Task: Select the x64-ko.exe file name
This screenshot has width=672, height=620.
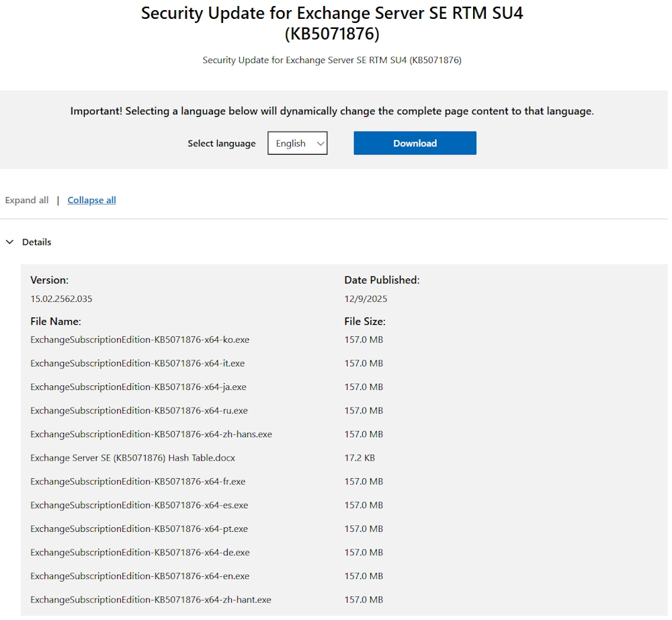Action: tap(140, 340)
